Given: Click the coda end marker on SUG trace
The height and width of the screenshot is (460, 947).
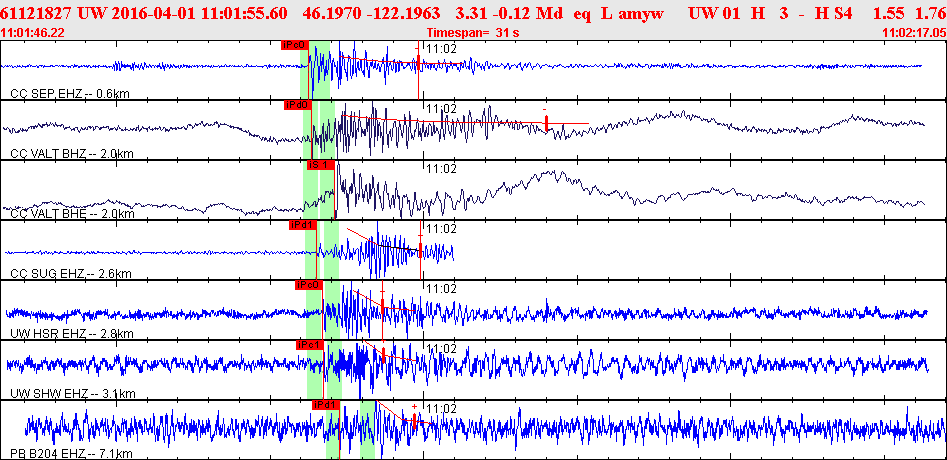Looking at the screenshot, I should pyautogui.click(x=420, y=249).
